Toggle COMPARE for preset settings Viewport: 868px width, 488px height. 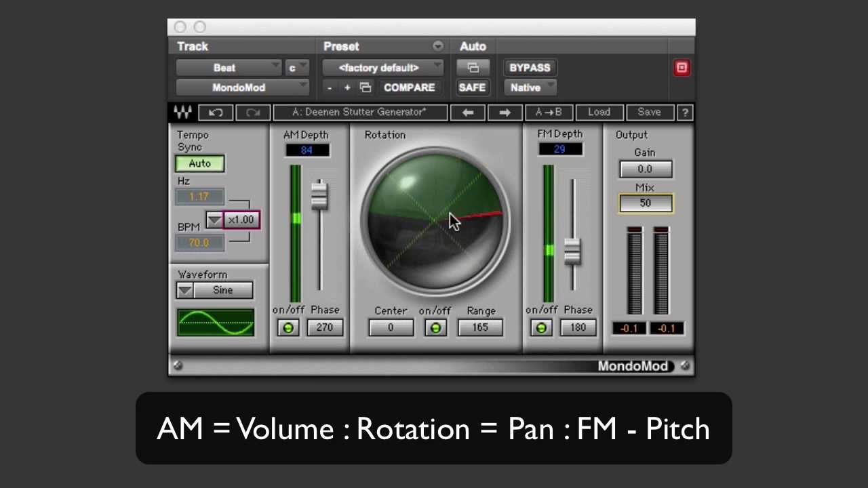click(x=409, y=87)
